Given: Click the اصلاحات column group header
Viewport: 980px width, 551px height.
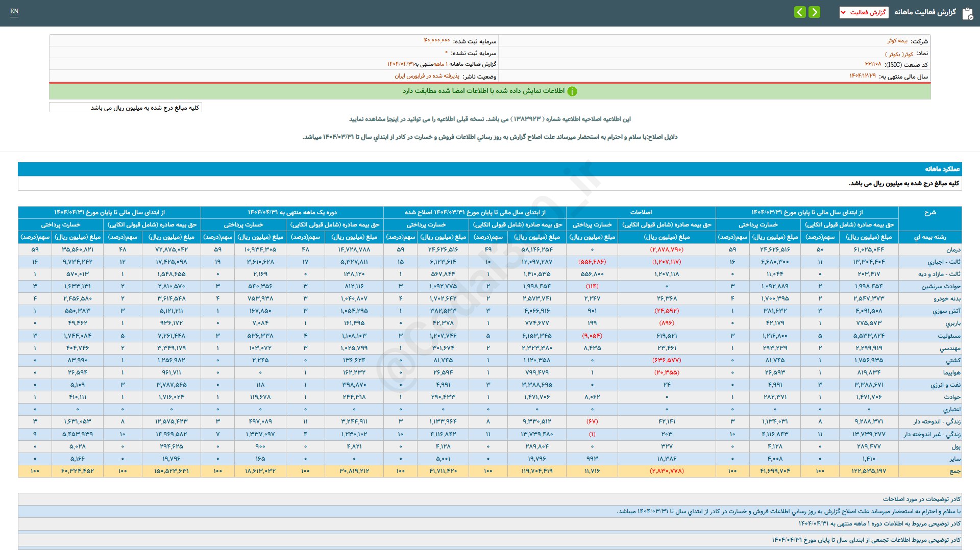Looking at the screenshot, I should pyautogui.click(x=641, y=212).
